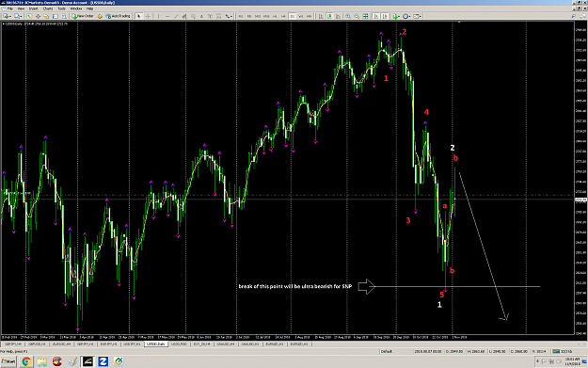Click the 'break of this point' chart text

(x=295, y=287)
